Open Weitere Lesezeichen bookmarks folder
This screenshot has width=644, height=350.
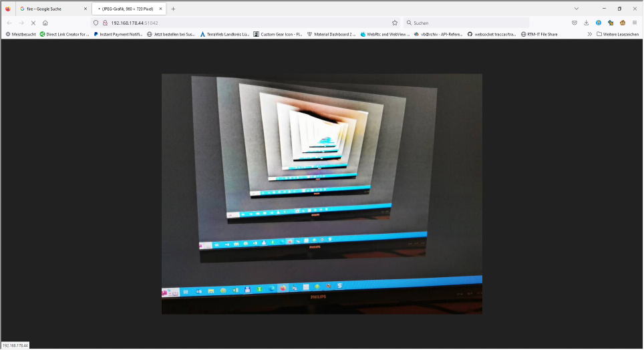pos(618,34)
